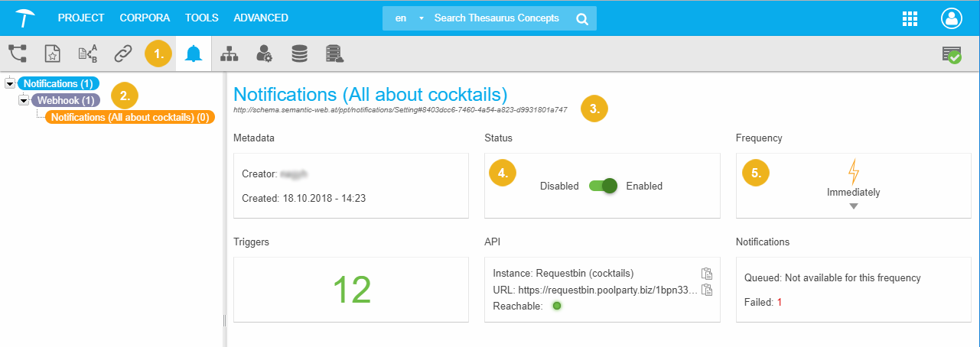Viewport: 980px width, 347px height.
Task: Select Notifications (All about cocktails) (0) tree item
Action: tap(131, 117)
